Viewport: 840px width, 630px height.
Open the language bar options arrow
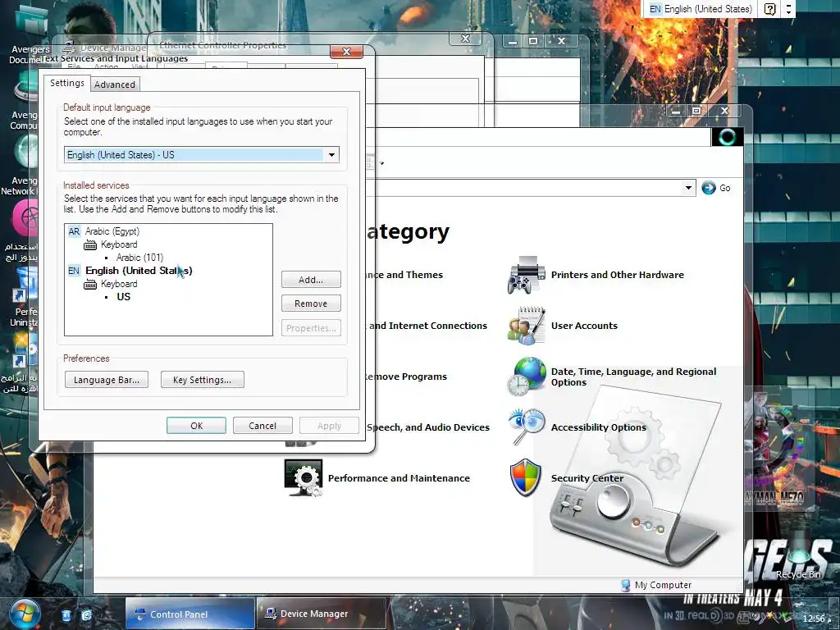[x=788, y=9]
